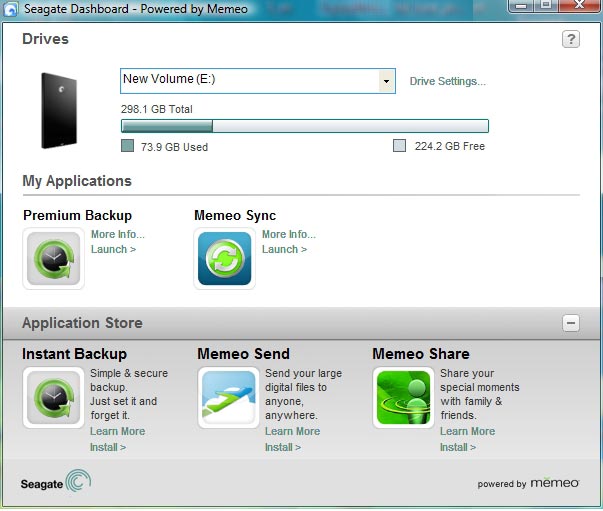603x511 pixels.
Task: Open More Info for Memeo Sync
Action: (x=289, y=234)
